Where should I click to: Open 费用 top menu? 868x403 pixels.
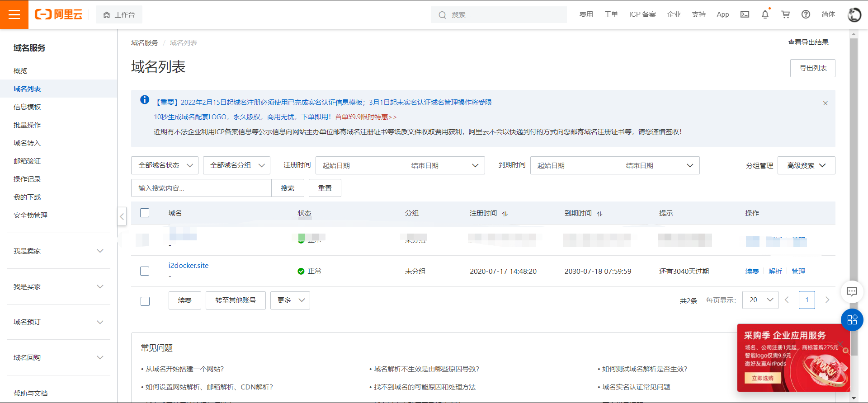tap(586, 14)
